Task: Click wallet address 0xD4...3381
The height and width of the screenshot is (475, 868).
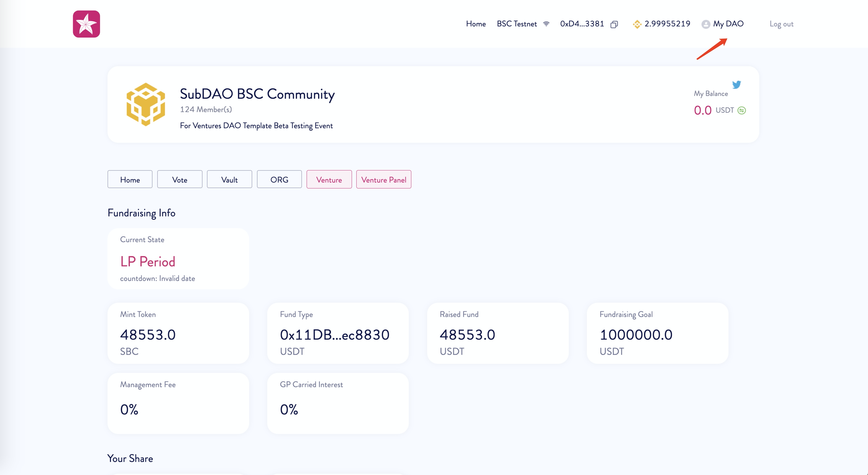Action: (x=582, y=24)
